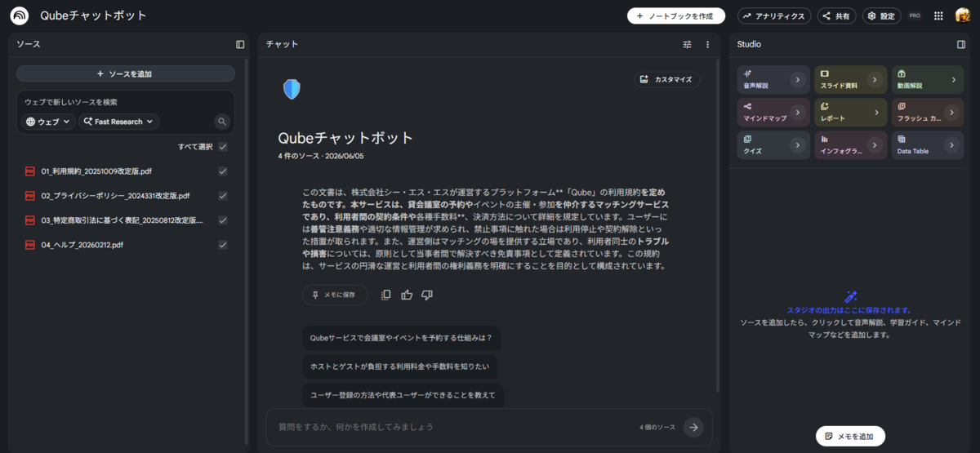
Task: Expand フラッシュカード options arrow
Action: pos(951,113)
